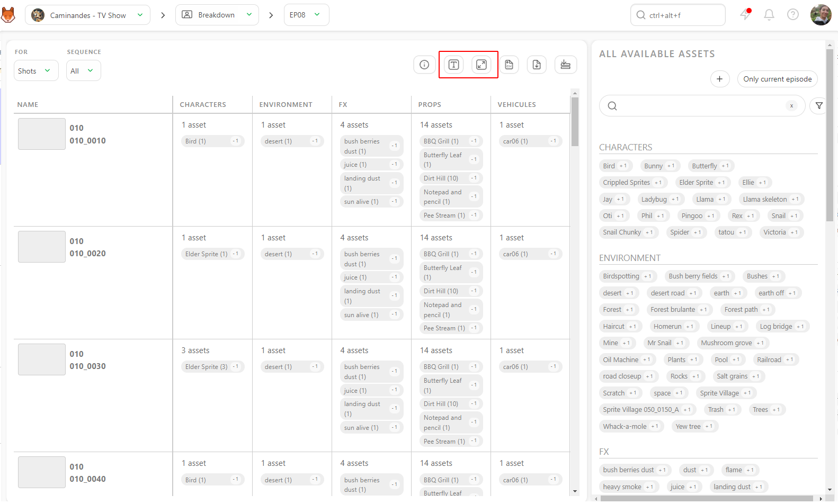The width and height of the screenshot is (838, 504).
Task: Select shot 010_0010 thumbnail
Action: coord(42,134)
